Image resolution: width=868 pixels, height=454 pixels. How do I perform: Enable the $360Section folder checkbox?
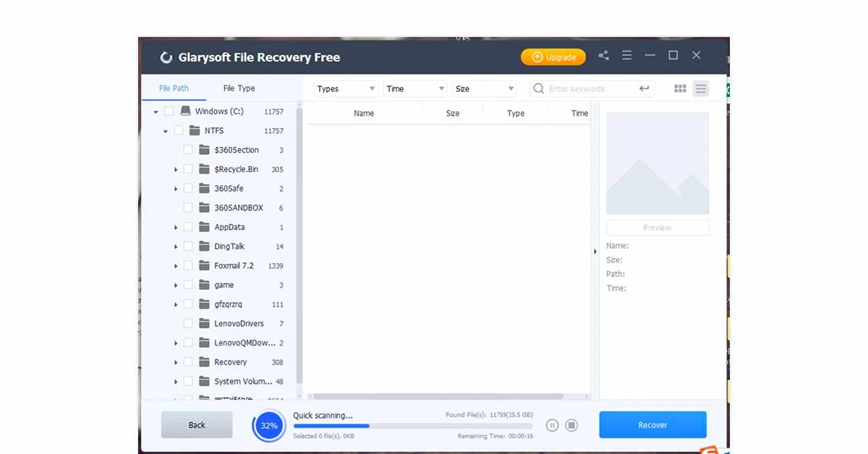point(188,150)
